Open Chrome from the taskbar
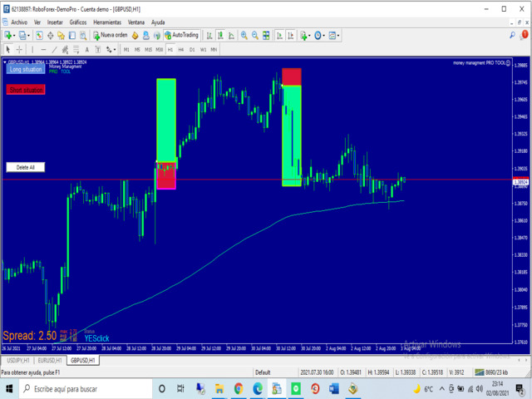This screenshot has height=399, width=532. tap(239, 388)
